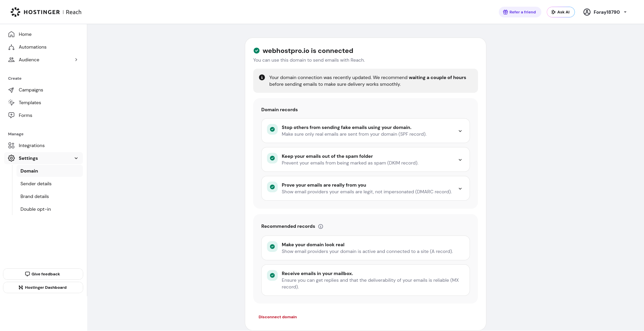Click the DMARC record green check icon

(272, 187)
